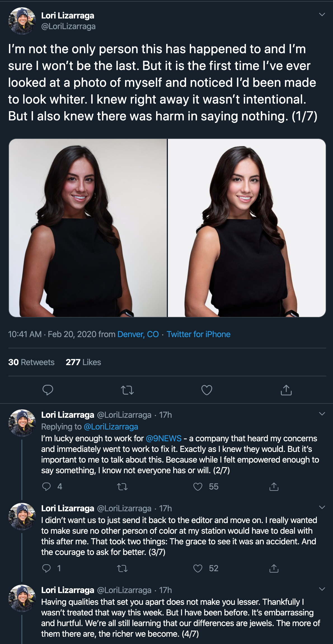Reply to the (2/7) tweet
Viewport: 333px width, 644px height.
(x=46, y=487)
